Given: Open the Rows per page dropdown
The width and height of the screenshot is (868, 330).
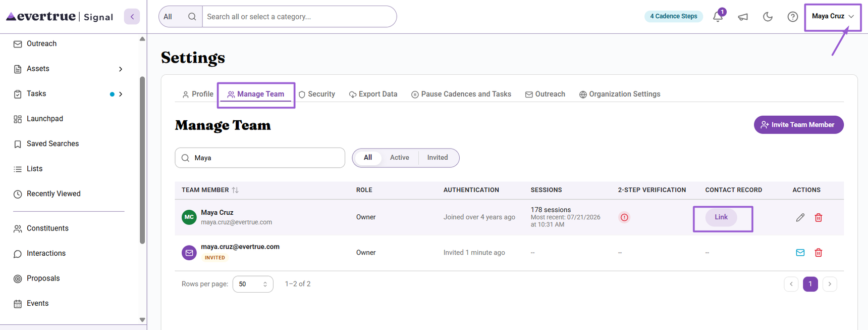Looking at the screenshot, I should pos(253,284).
